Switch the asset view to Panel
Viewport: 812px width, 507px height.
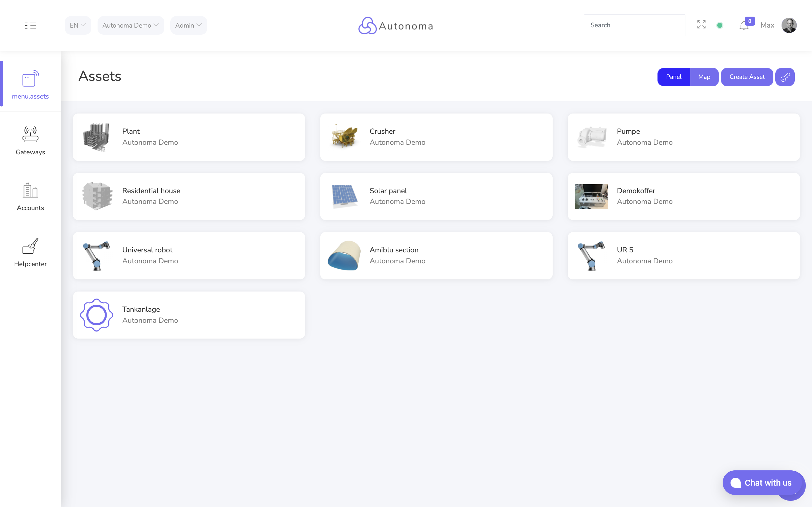pyautogui.click(x=674, y=77)
